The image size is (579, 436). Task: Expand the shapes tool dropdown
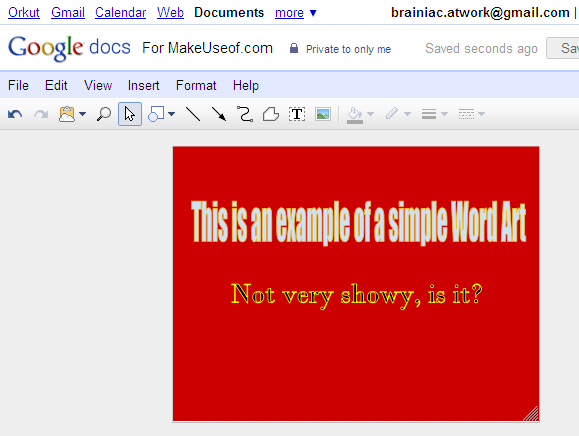171,114
